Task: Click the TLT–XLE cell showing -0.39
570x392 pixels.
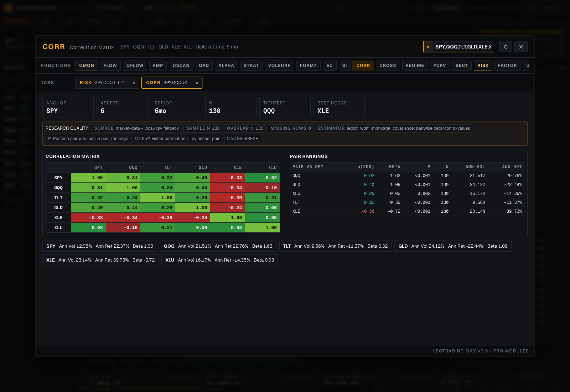Action: tap(228, 198)
